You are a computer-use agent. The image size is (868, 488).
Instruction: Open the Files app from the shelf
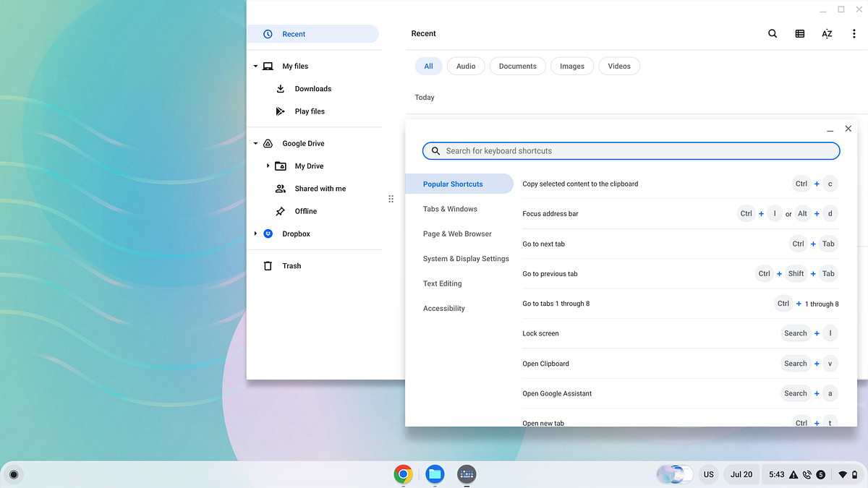(x=435, y=475)
